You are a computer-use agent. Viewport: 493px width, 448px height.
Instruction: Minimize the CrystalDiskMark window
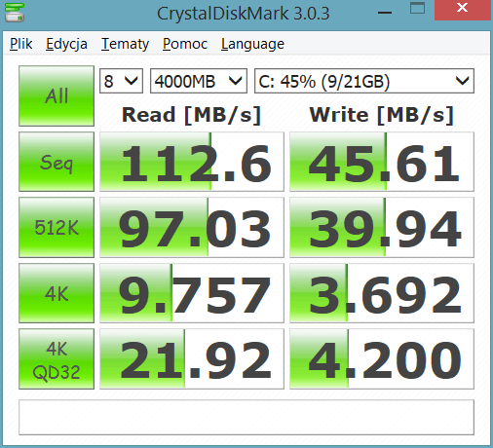click(385, 12)
